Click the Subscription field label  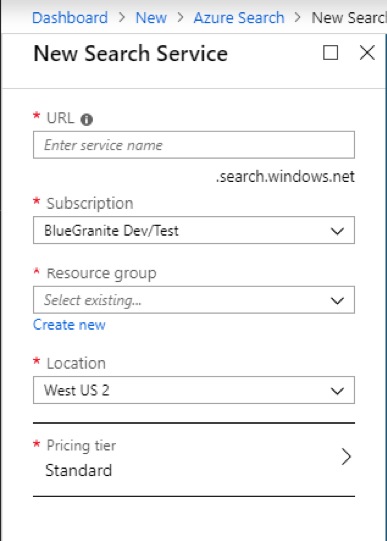90,203
